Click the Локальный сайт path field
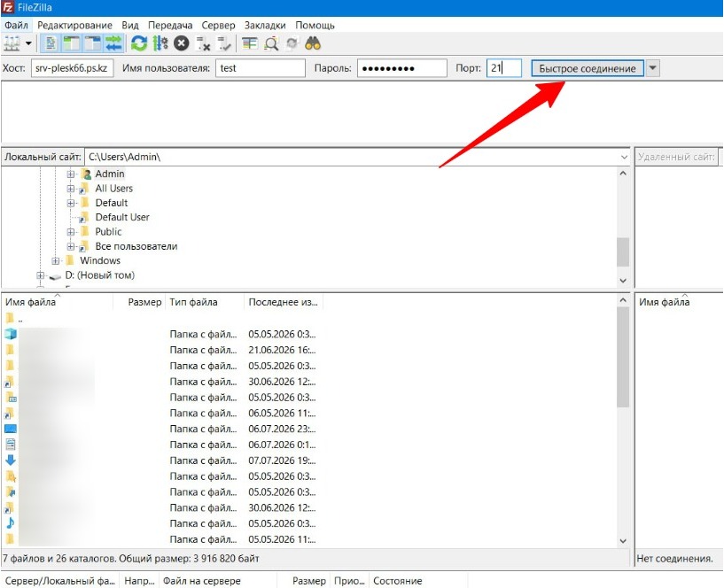 [356, 158]
